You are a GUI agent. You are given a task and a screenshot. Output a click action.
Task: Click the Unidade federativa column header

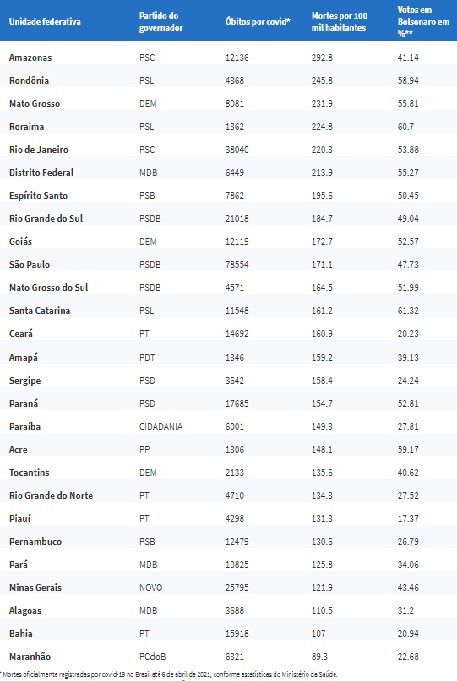click(x=45, y=21)
